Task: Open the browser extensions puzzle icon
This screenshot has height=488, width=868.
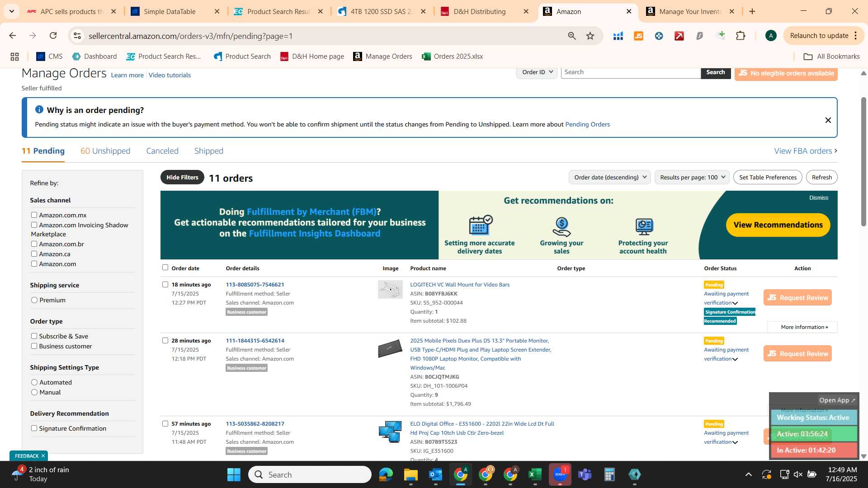Action: click(x=741, y=36)
